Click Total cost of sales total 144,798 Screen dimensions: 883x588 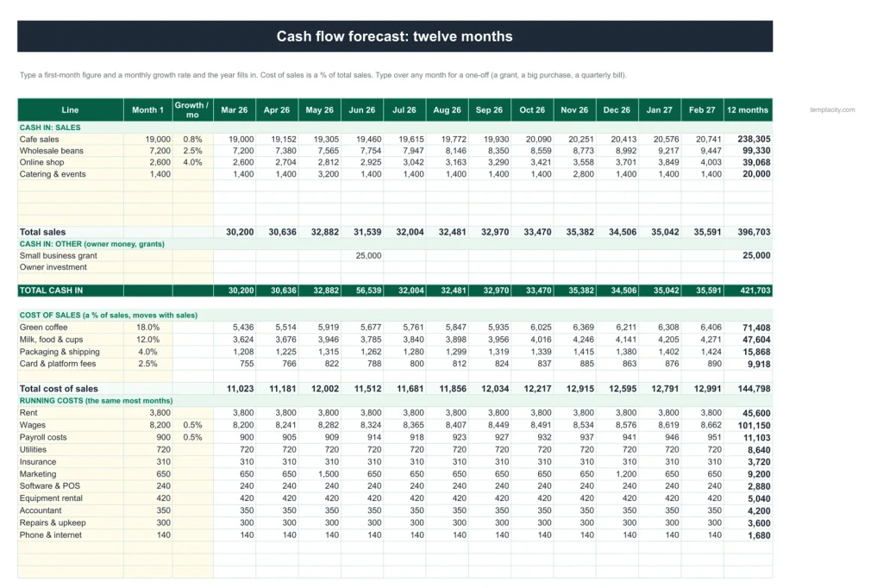click(x=754, y=389)
